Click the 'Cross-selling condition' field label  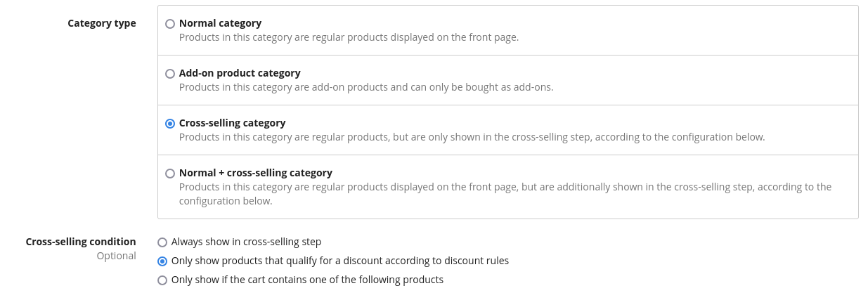(x=81, y=242)
